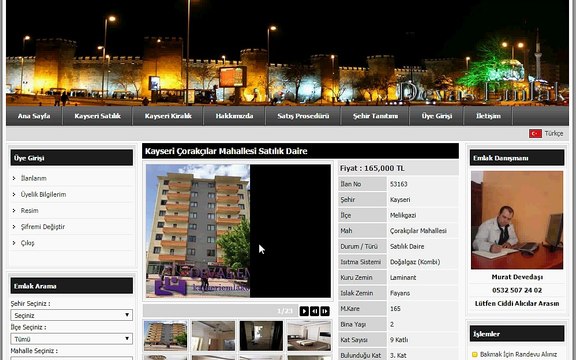Open Kayseri Satılık listings menu
This screenshot has width=576, height=360.
click(97, 116)
